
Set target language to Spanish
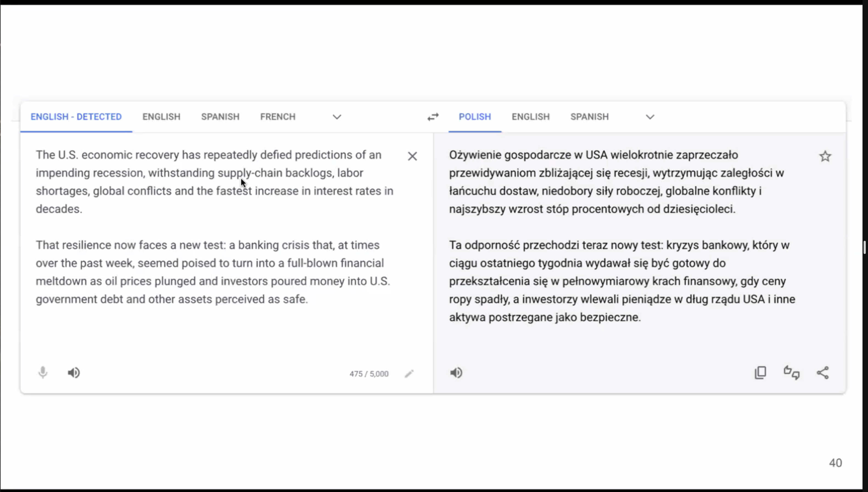tap(589, 117)
